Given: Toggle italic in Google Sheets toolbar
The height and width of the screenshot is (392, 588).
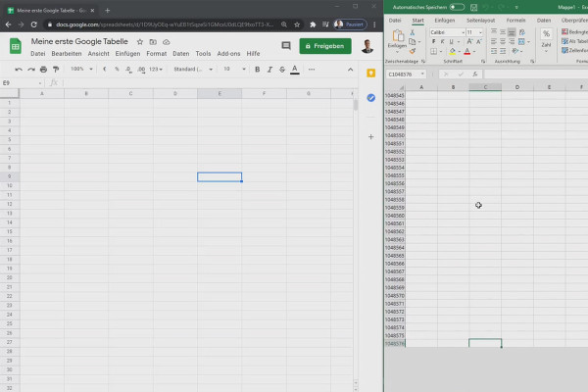Looking at the screenshot, I should 269,70.
